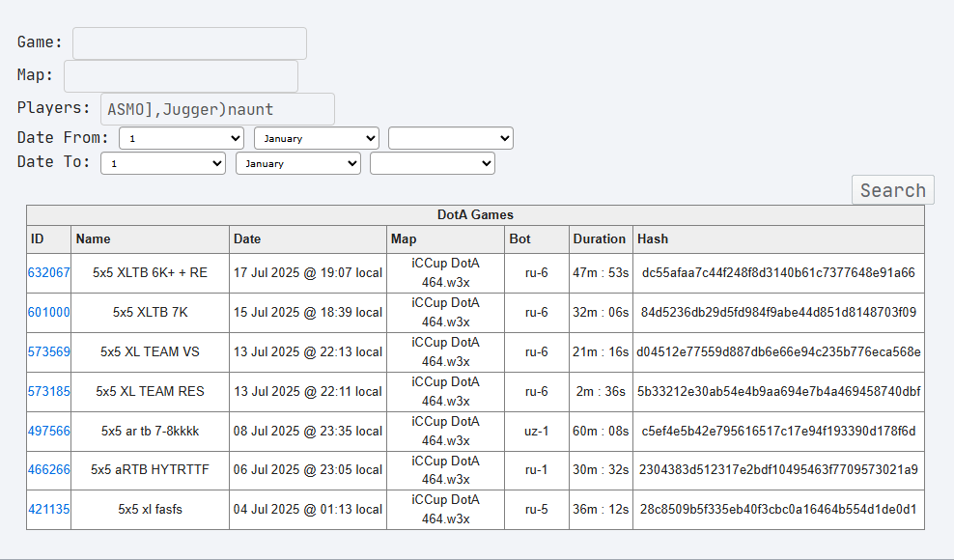
Task: Click hash starting with c5ef4e5b42e7
Action: coord(779,431)
